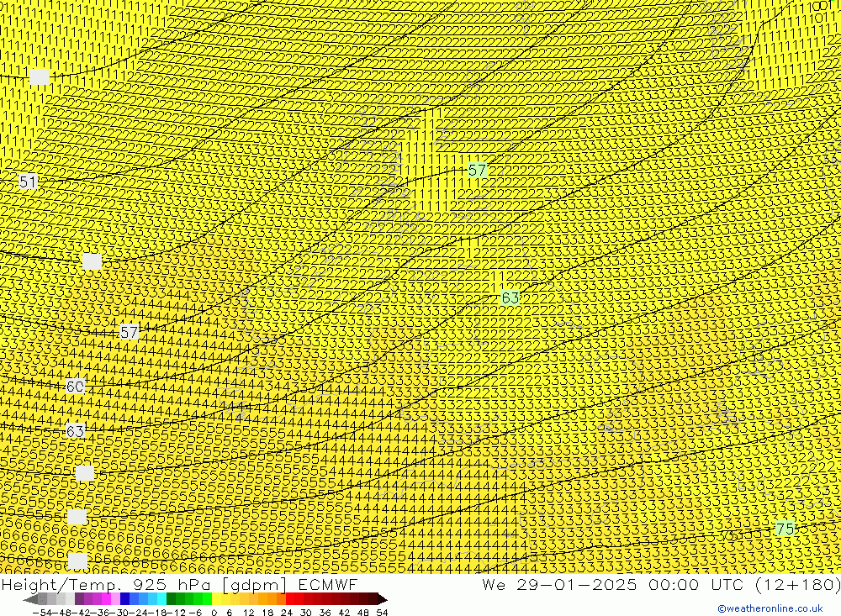Select the green 75 contour label
This screenshot has height=616, width=841.
coord(785,529)
